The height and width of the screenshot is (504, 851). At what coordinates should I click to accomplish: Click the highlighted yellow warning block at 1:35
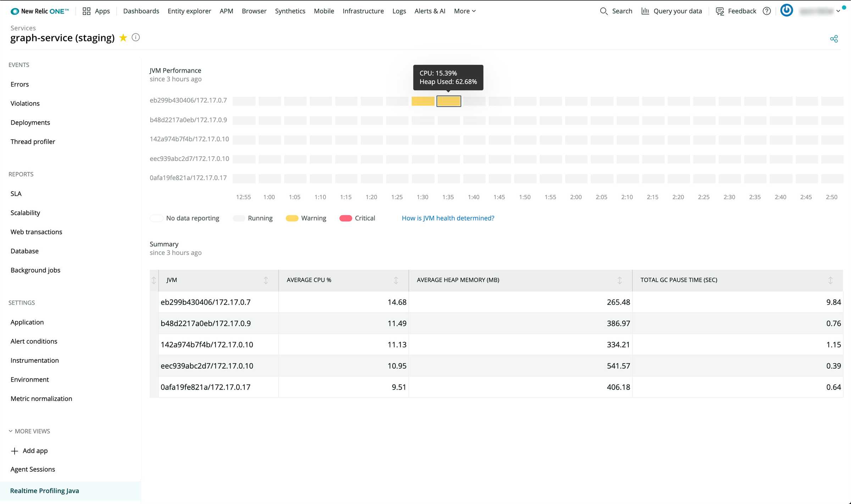pyautogui.click(x=449, y=101)
